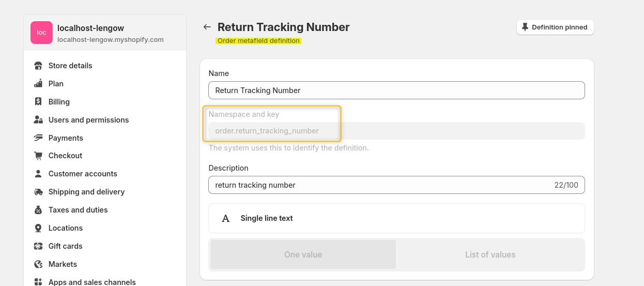Click the Name input field
Image resolution: width=644 pixels, height=286 pixels.
(x=396, y=91)
